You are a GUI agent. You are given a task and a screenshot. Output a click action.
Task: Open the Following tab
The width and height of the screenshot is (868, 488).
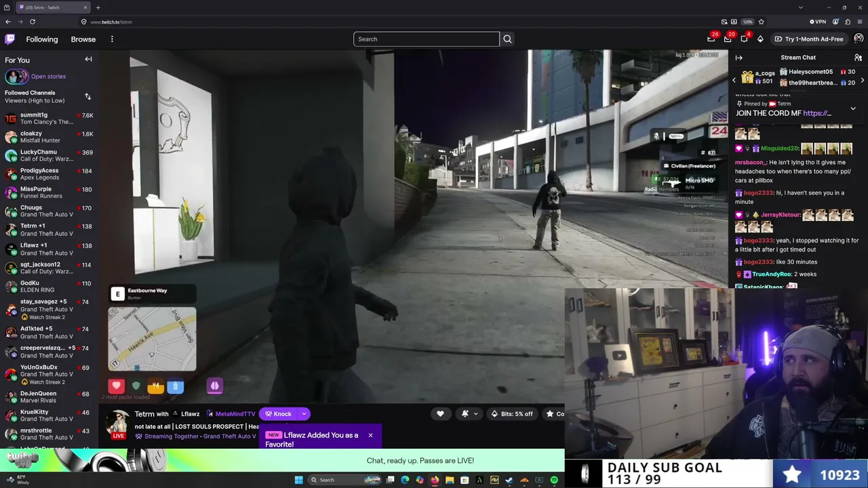[x=42, y=39]
